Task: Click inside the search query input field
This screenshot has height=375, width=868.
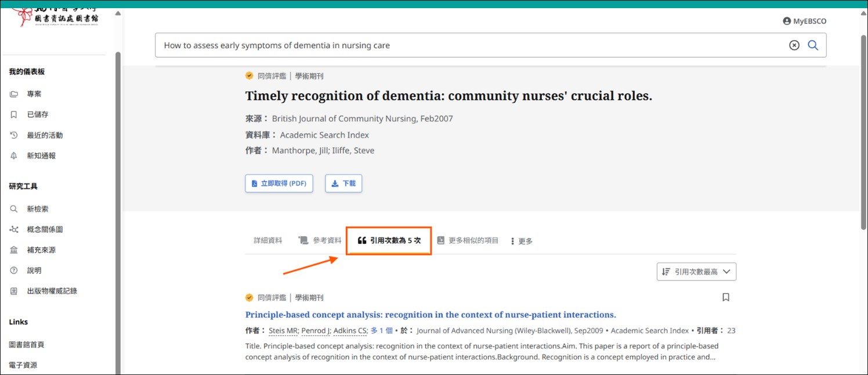Action: 464,45
